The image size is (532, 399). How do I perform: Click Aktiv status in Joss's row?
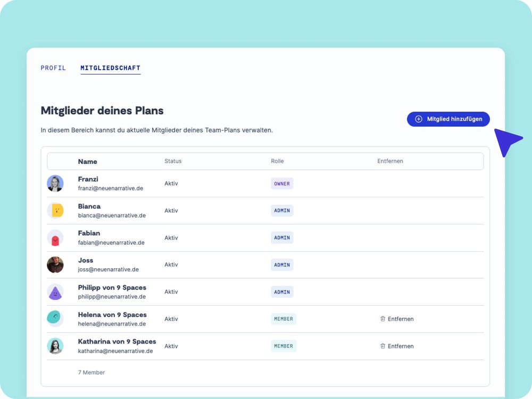[171, 264]
